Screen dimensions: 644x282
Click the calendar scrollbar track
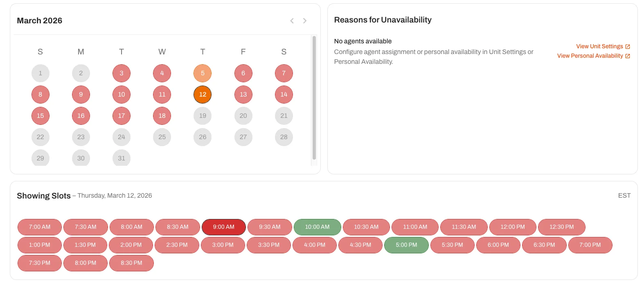(x=314, y=100)
